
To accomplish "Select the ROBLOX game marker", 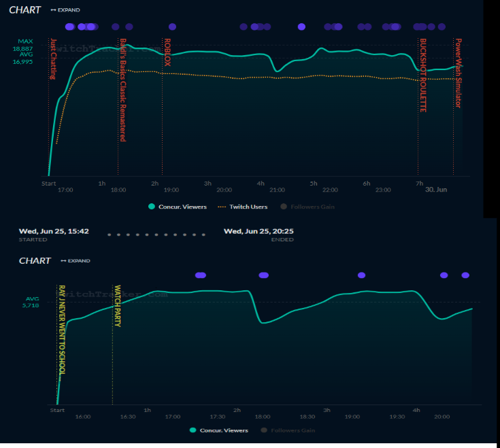I will tap(167, 52).
